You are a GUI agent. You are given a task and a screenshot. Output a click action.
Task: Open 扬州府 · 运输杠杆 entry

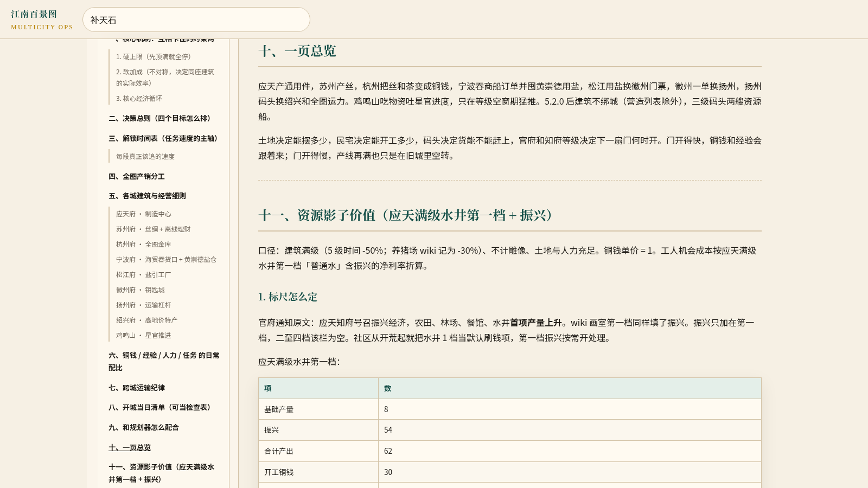click(x=143, y=305)
